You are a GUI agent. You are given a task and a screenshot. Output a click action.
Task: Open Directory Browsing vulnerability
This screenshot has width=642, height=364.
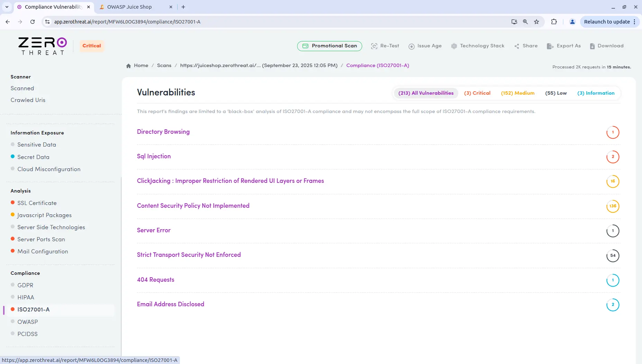pos(163,132)
